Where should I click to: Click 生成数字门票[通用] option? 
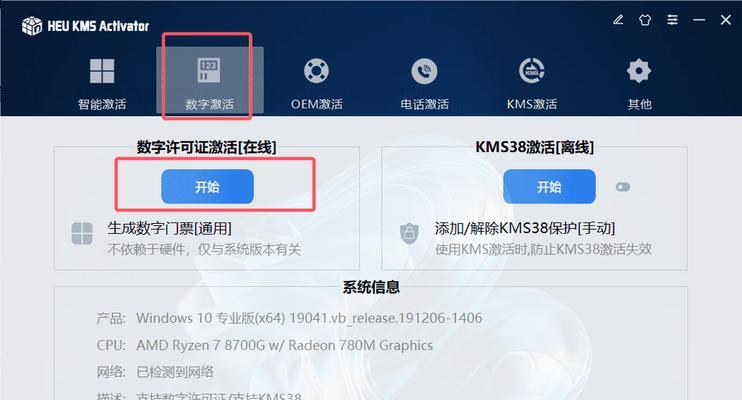click(169, 229)
